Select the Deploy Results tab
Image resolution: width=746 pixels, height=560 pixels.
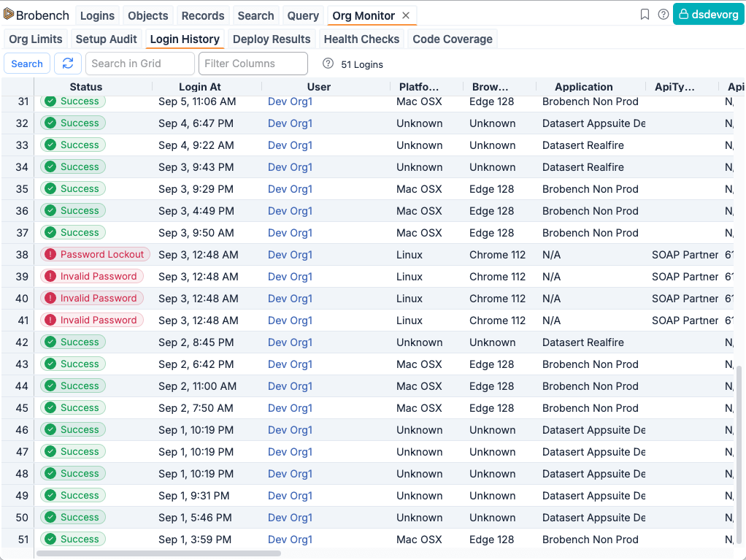[x=272, y=39]
